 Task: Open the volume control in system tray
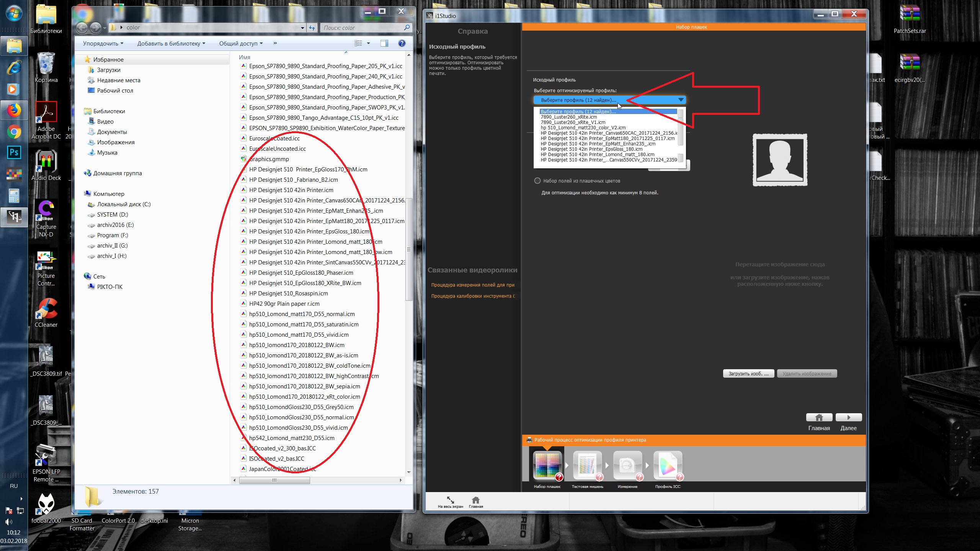point(8,522)
